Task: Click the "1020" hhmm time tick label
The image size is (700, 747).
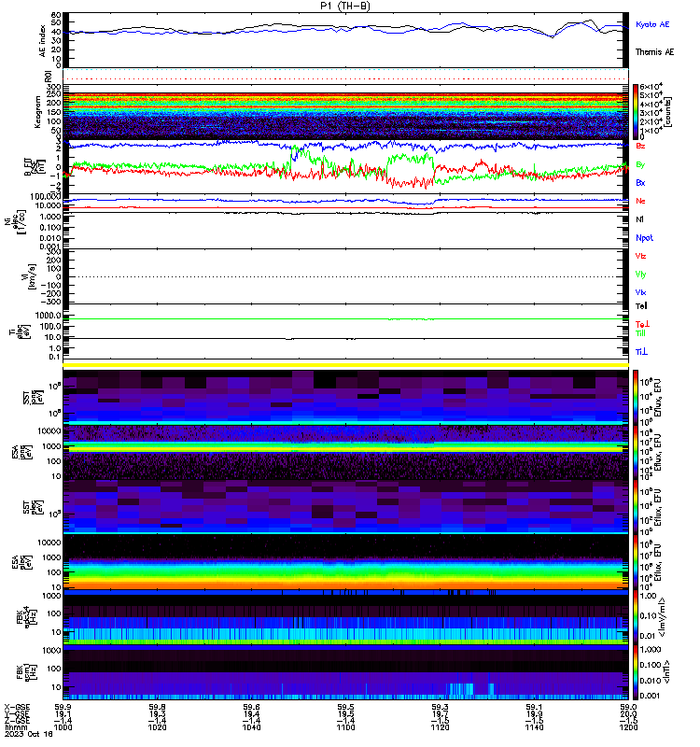Action: pyautogui.click(x=157, y=727)
